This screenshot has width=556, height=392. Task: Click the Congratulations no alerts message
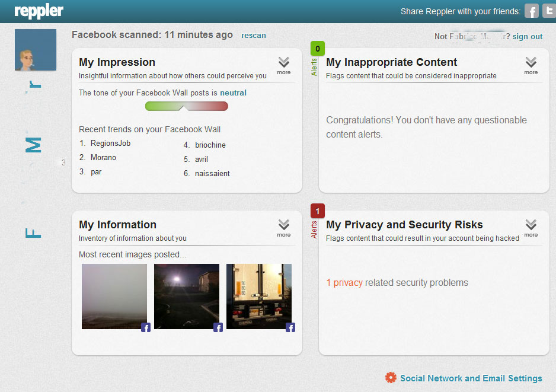(426, 127)
